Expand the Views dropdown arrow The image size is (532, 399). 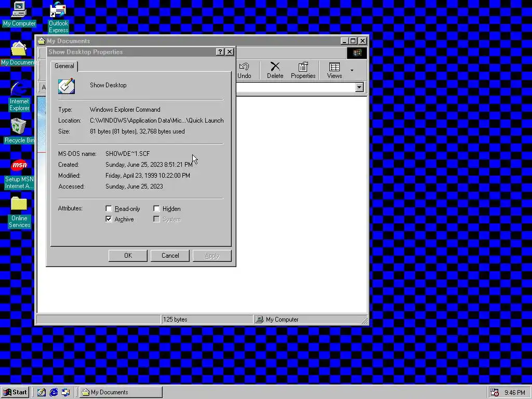pos(352,71)
